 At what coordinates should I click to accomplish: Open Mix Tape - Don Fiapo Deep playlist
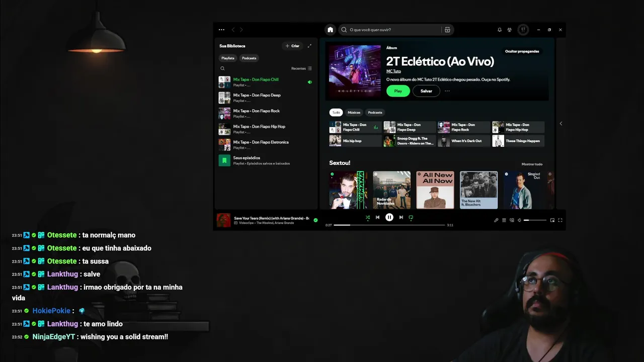[x=266, y=98]
